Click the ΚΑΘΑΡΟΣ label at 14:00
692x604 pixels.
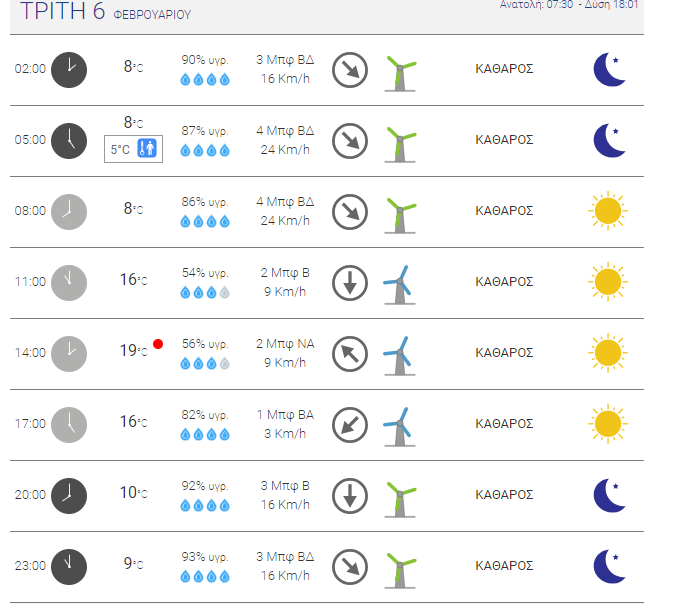pos(504,353)
